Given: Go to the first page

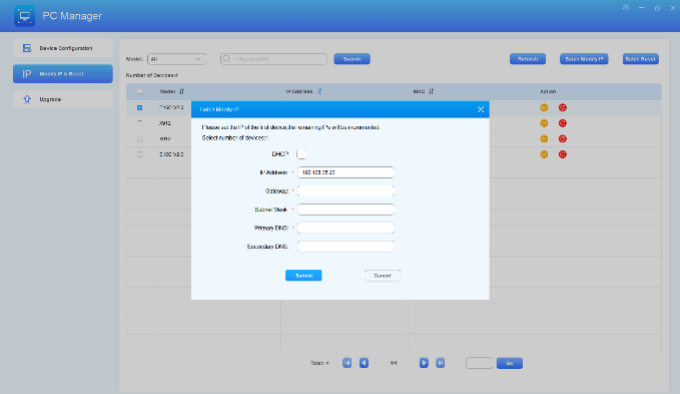Looking at the screenshot, I should click(x=347, y=363).
